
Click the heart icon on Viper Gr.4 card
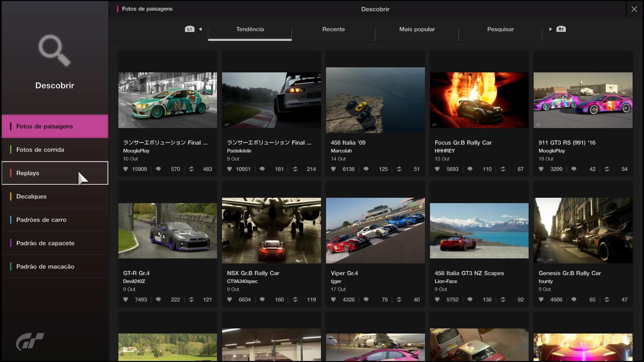[x=333, y=299]
